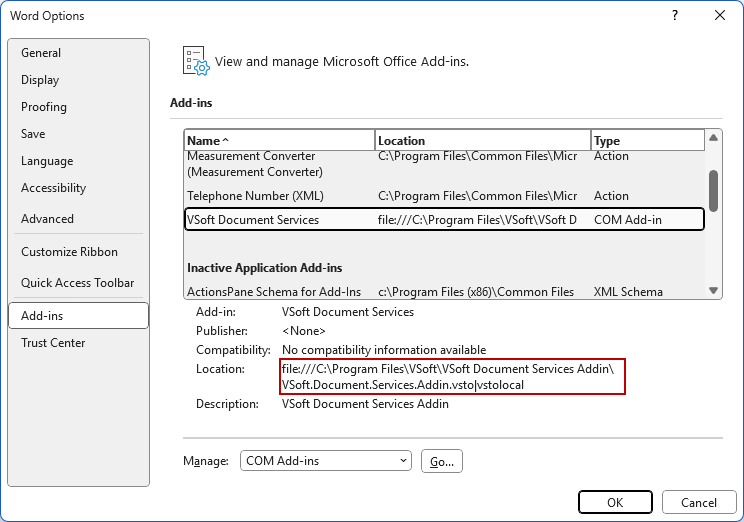Click Inactive Application Add-ins group heading

(x=265, y=268)
